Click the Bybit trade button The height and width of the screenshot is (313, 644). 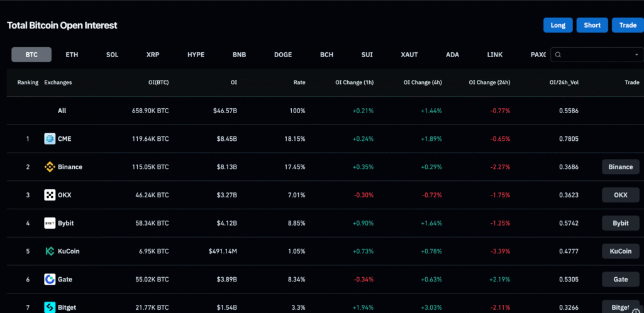tap(620, 223)
